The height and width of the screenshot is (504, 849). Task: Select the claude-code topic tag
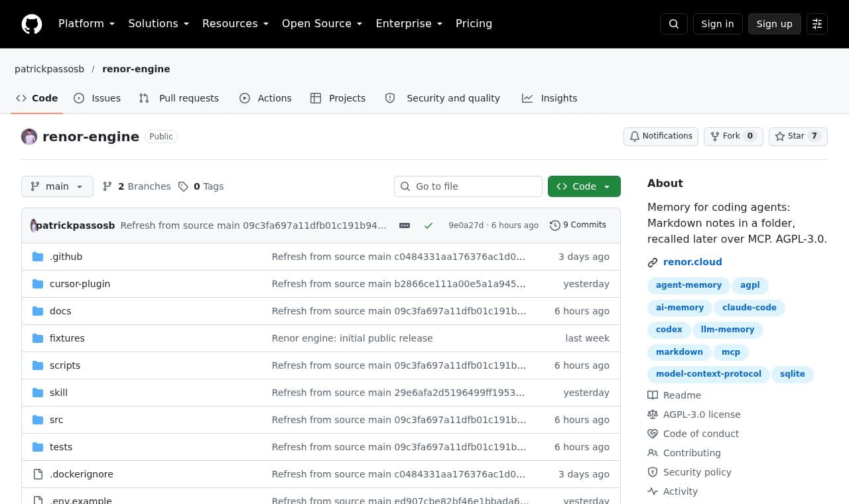coord(750,308)
